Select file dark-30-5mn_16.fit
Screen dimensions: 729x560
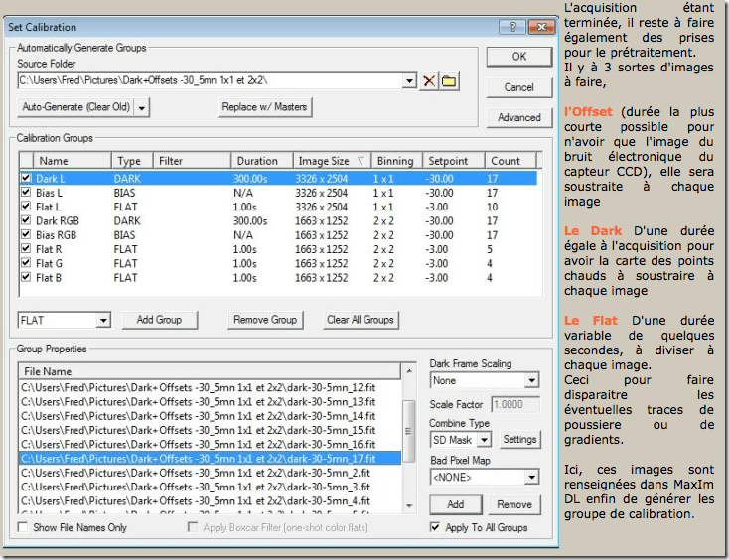pyautogui.click(x=198, y=444)
